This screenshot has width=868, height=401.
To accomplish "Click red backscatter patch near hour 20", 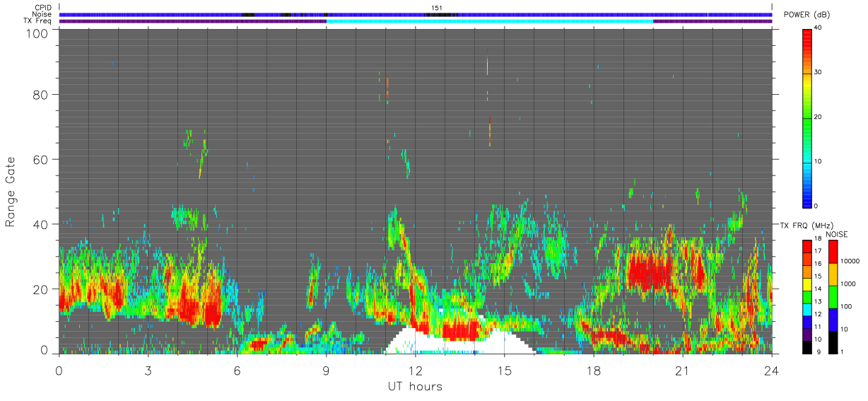I will pos(649,272).
